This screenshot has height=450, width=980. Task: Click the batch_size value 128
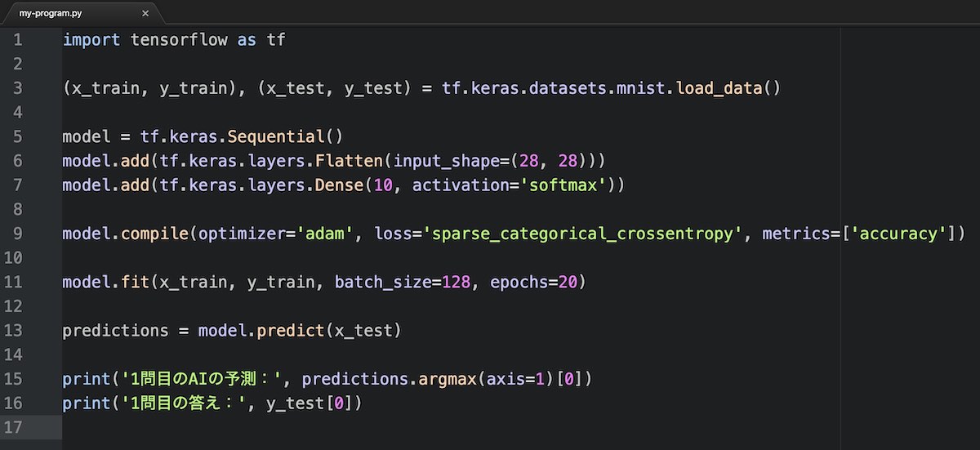coord(456,283)
